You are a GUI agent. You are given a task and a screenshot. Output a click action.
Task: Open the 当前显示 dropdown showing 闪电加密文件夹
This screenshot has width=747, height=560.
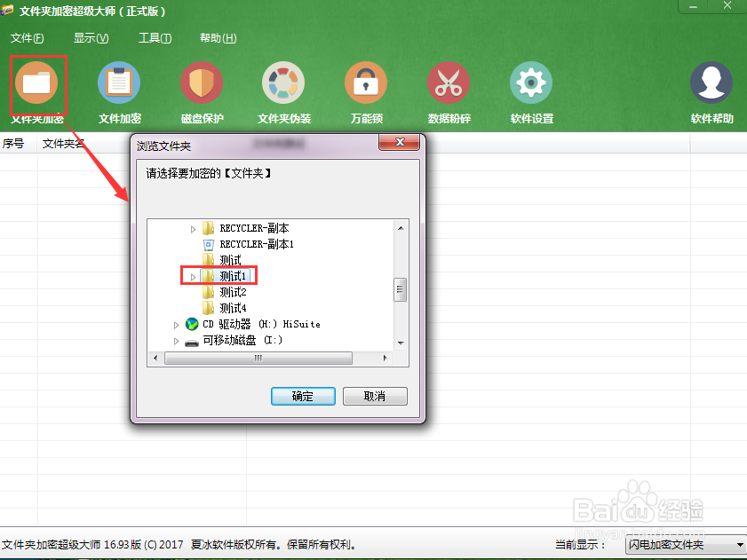(x=686, y=544)
